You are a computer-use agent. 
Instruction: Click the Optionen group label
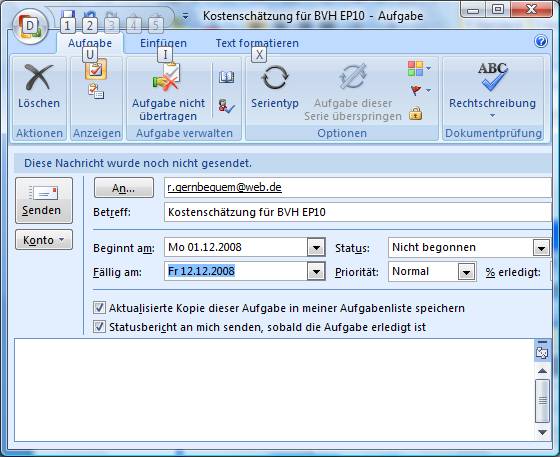[342, 133]
